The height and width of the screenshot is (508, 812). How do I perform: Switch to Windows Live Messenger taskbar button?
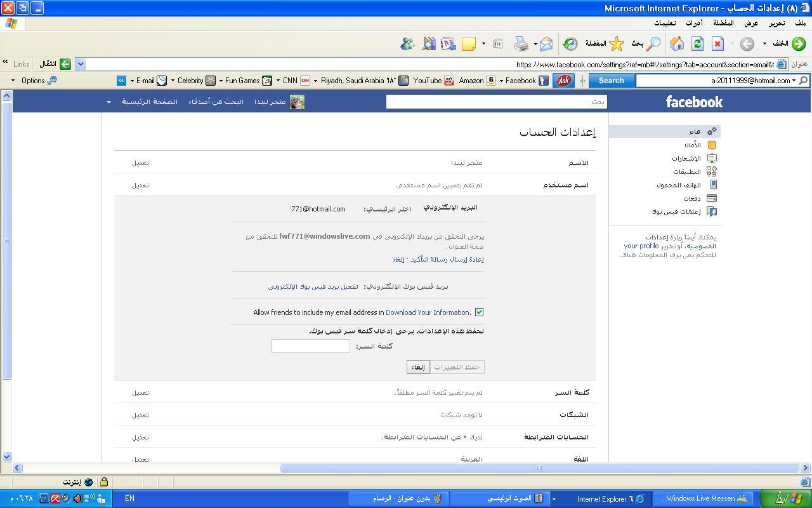[704, 498]
